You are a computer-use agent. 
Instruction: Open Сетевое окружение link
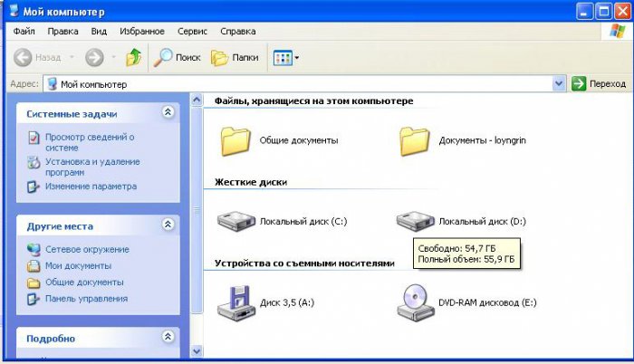87,250
